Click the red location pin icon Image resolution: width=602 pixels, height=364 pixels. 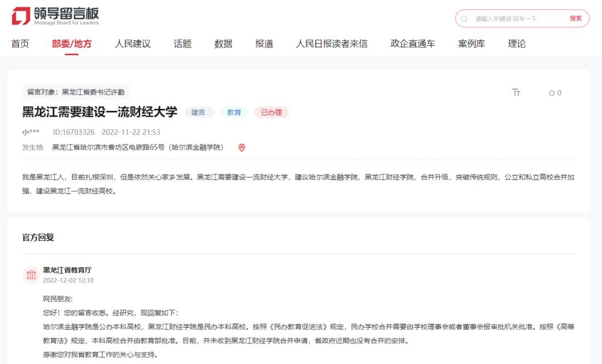point(241,148)
